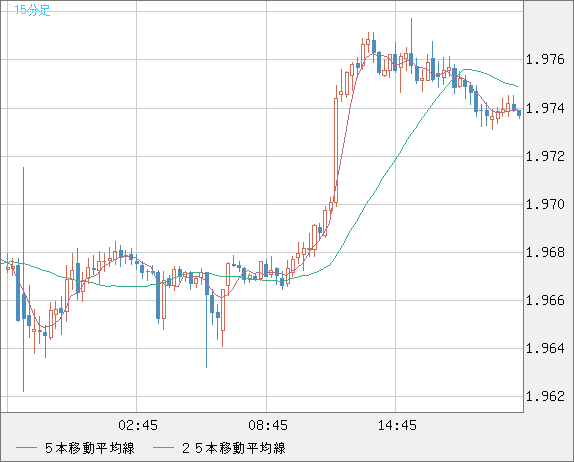Click the 1.966 price axis label
The height and width of the screenshot is (462, 574).
(x=545, y=301)
